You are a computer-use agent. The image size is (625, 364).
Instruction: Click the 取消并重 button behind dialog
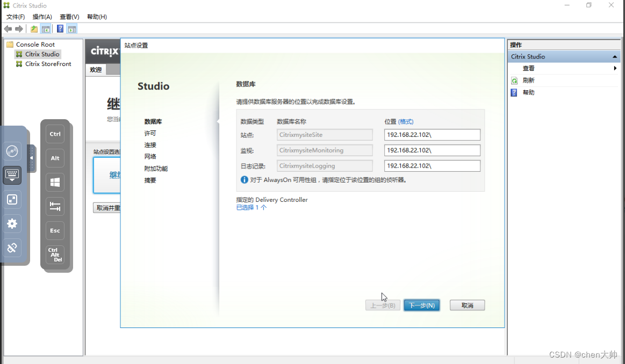tap(107, 208)
